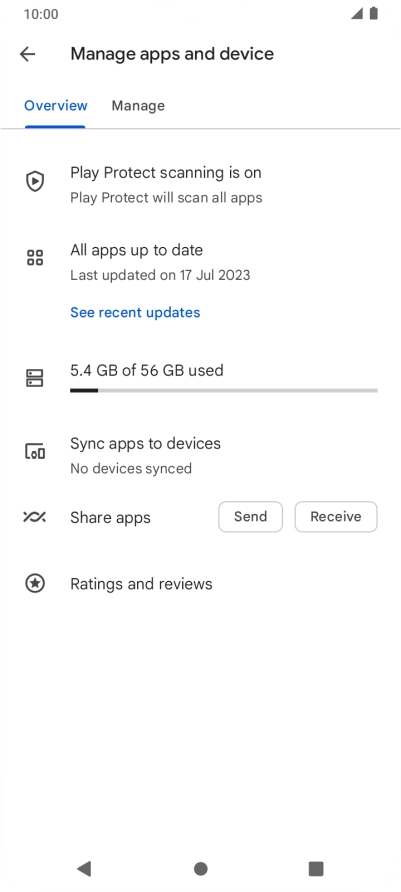
Task: Open See recent updates link
Action: point(135,312)
